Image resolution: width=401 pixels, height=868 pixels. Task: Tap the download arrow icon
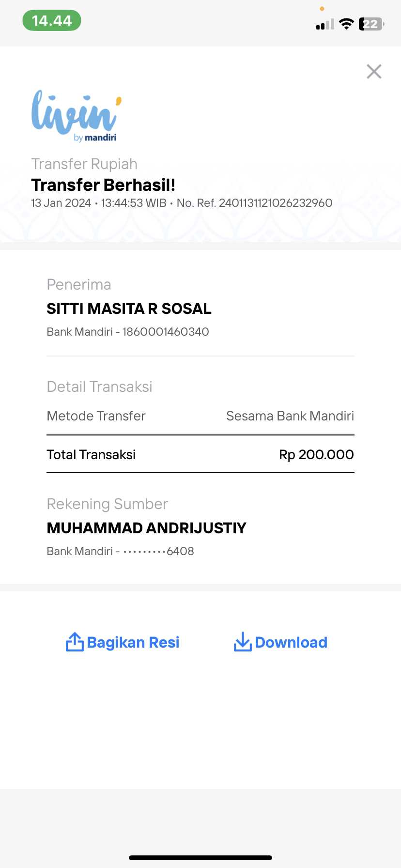tap(243, 642)
